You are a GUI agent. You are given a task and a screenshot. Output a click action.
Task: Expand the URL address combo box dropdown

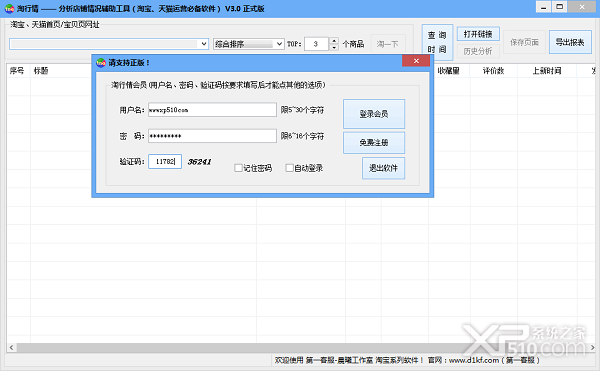[x=204, y=44]
